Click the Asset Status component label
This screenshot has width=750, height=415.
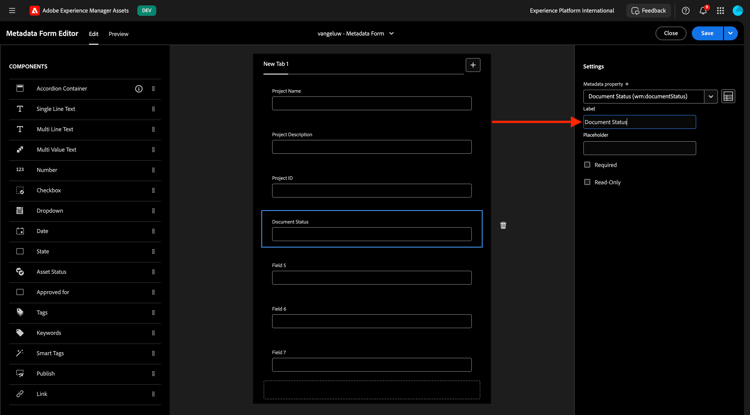tap(51, 272)
